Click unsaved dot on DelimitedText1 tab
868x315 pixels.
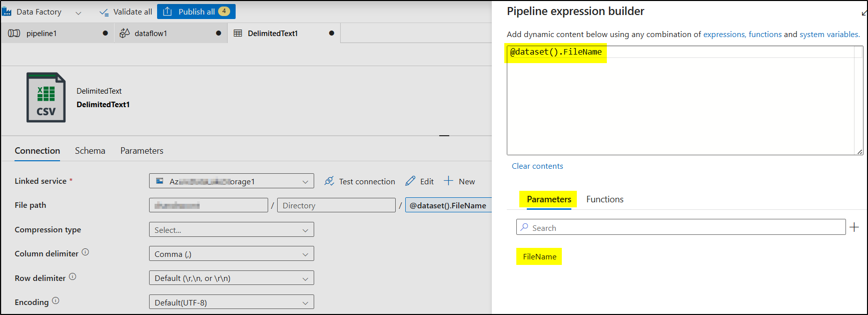pyautogui.click(x=331, y=33)
